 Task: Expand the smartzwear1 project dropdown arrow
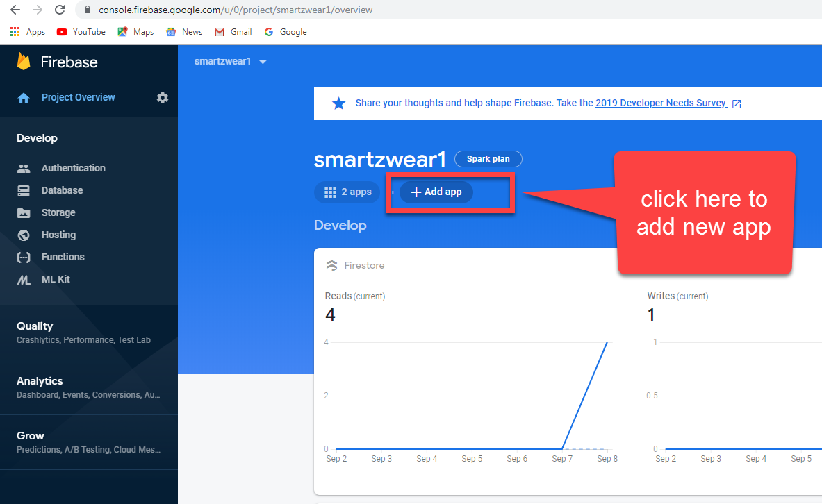pos(263,62)
